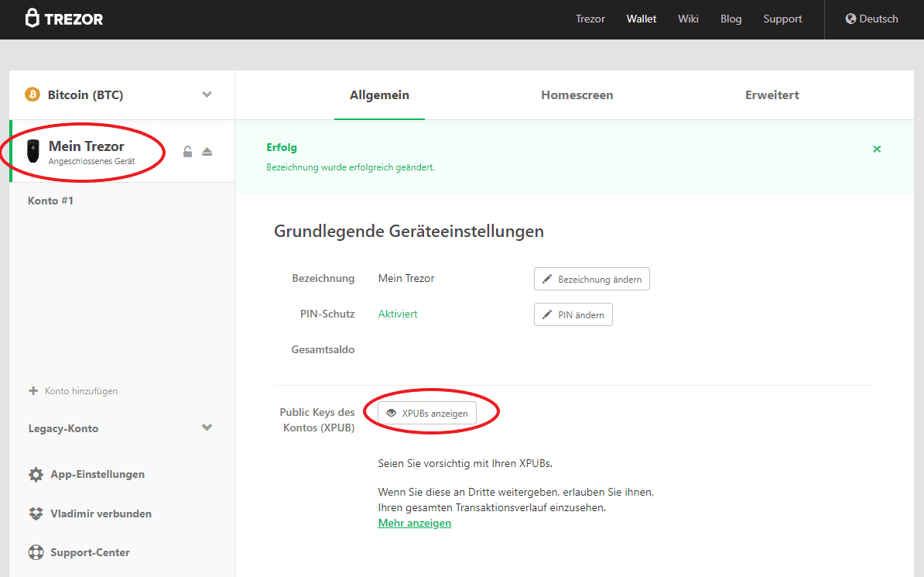Click the Trezor logo in the header
The height and width of the screenshot is (577, 924).
click(64, 19)
